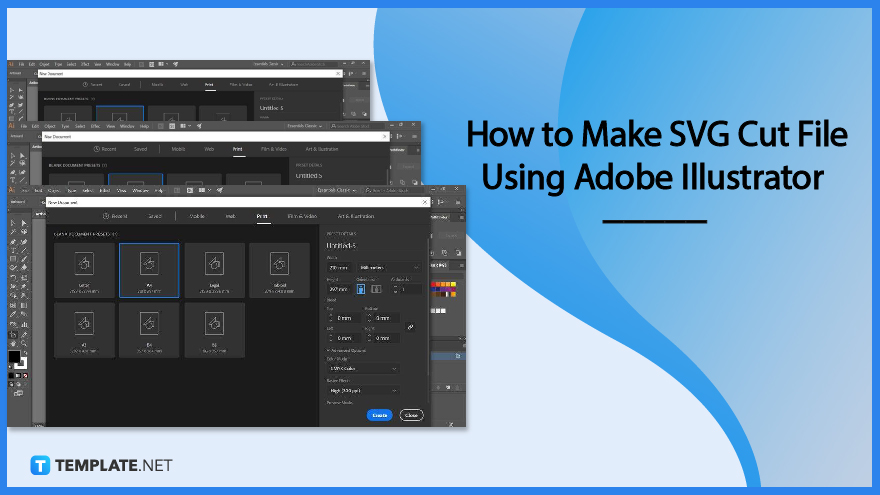The width and height of the screenshot is (880, 495).
Task: Open Essentials Classic workspace dropdown in back window
Action: click(269, 64)
